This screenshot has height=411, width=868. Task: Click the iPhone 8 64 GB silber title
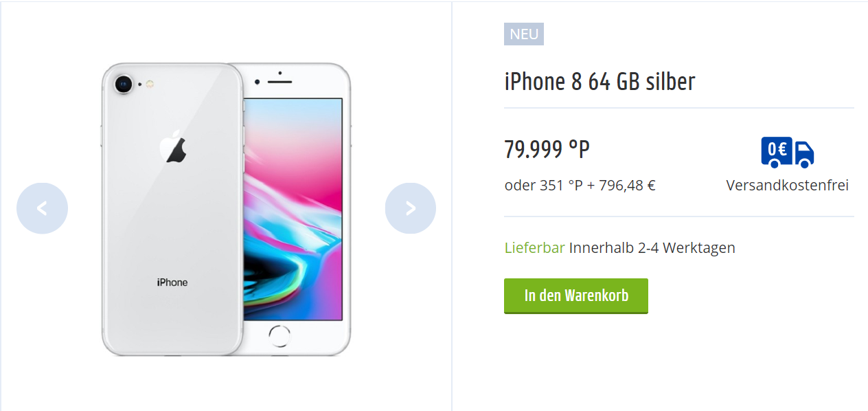pyautogui.click(x=599, y=81)
